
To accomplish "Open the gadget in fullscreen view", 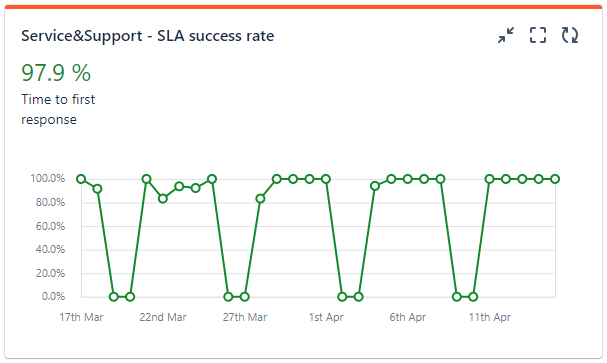I will coord(538,35).
